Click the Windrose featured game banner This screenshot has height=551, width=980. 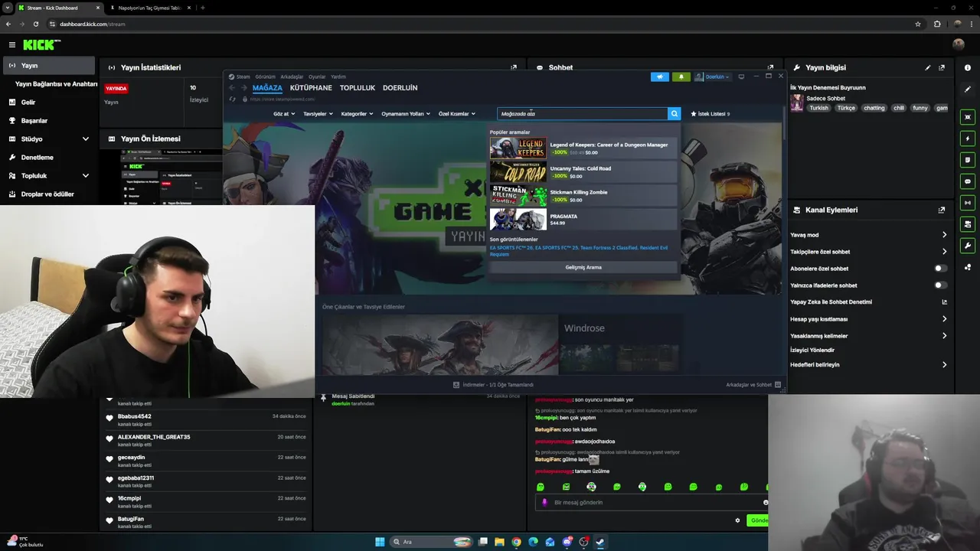tap(501, 344)
